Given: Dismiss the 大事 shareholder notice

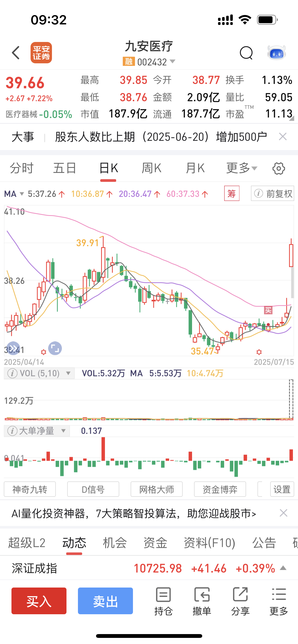Looking at the screenshot, I should [x=283, y=137].
